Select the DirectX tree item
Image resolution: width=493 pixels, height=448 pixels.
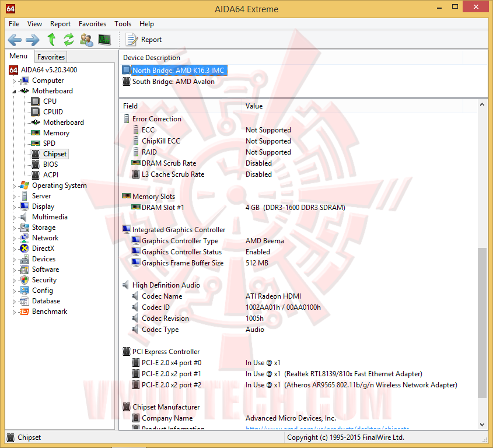click(x=43, y=249)
